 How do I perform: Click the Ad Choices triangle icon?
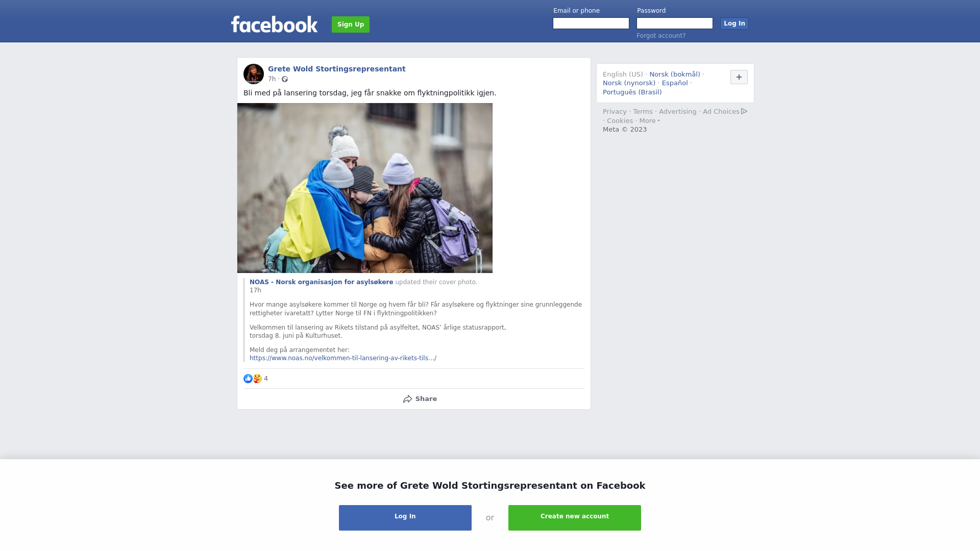[744, 111]
